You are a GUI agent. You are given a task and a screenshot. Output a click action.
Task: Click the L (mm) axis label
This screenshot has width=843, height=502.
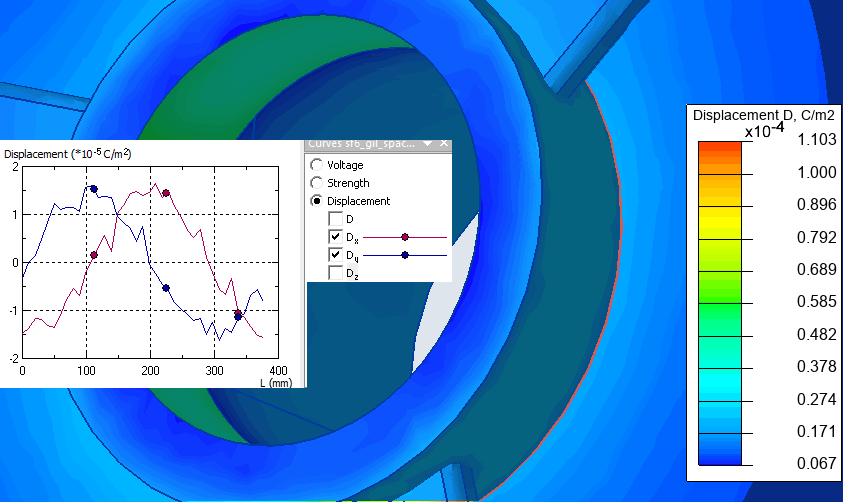pos(276,383)
